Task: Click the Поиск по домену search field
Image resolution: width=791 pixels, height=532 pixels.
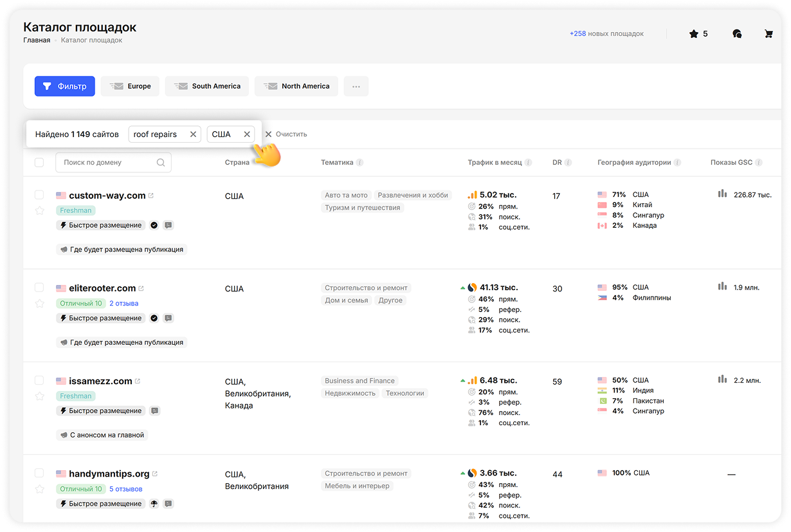Action: coord(108,163)
